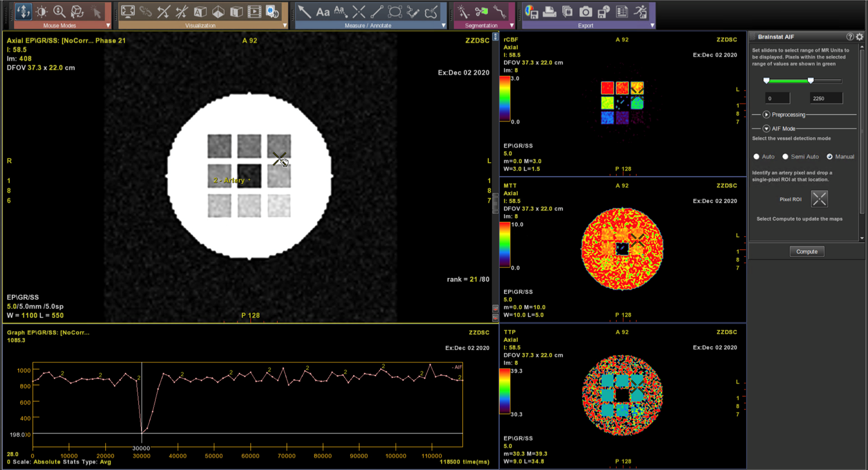The height and width of the screenshot is (470, 868).
Task: Click the text annotation 'Aa' tool
Action: (323, 11)
